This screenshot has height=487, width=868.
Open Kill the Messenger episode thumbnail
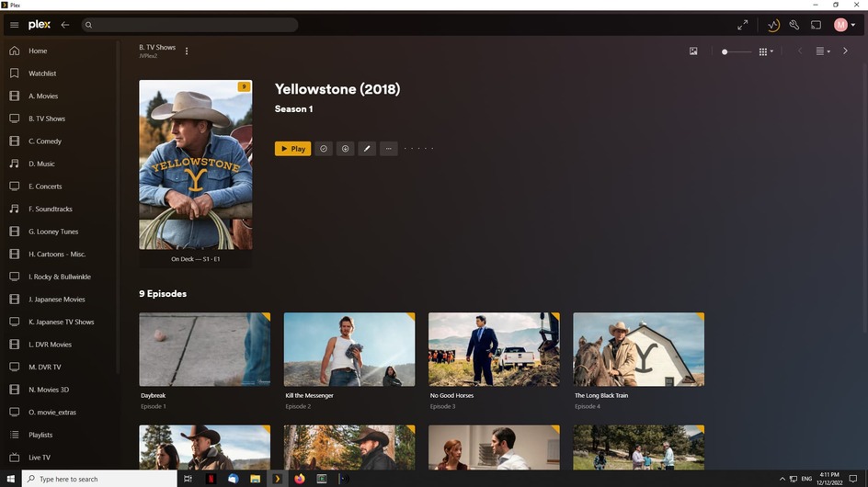(x=349, y=349)
